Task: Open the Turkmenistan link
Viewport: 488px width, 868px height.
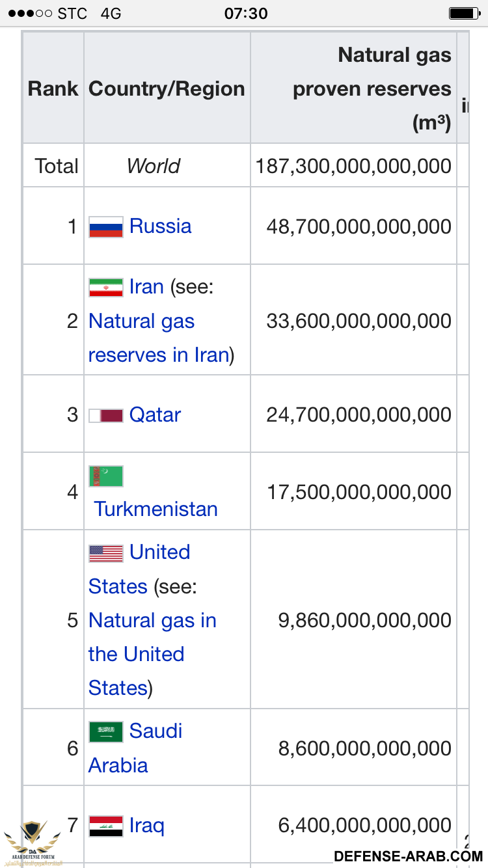Action: pos(156,509)
